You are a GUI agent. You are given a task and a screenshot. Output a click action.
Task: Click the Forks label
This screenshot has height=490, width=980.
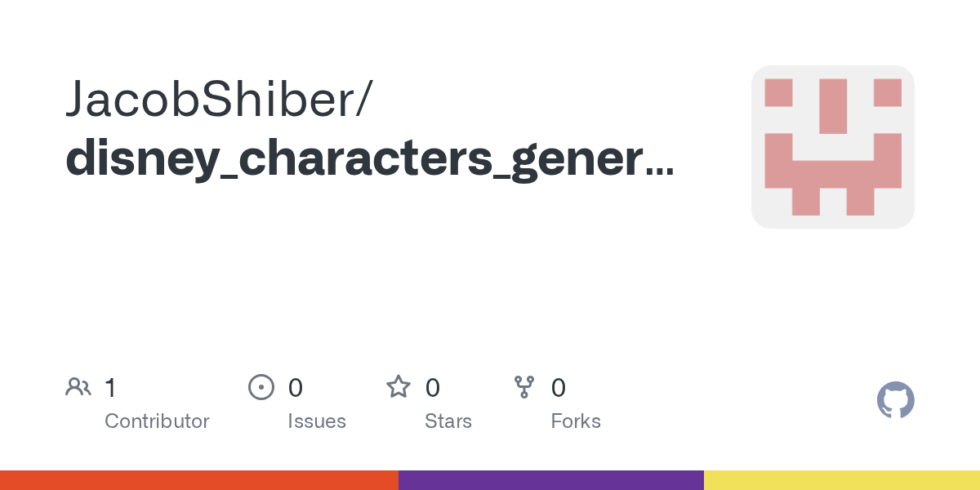(x=576, y=421)
